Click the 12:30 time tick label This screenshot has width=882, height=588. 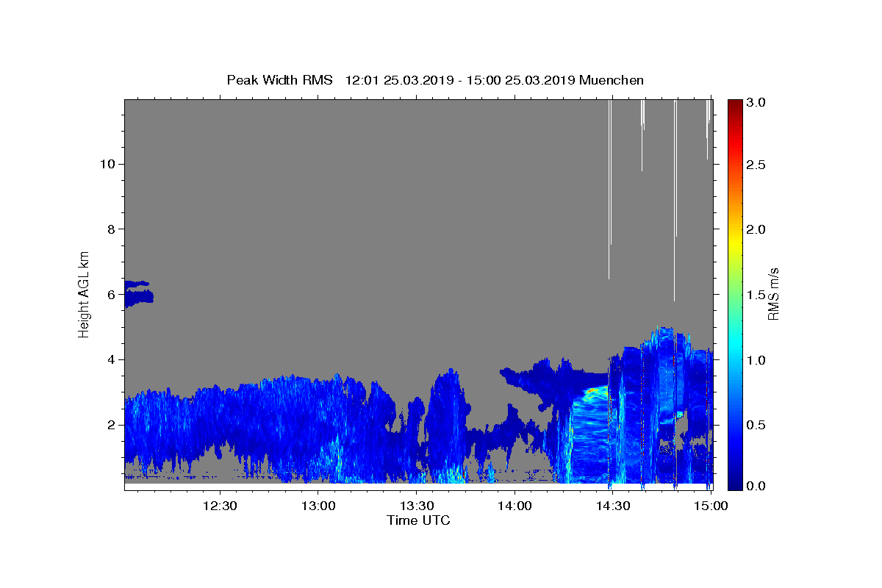tap(219, 506)
